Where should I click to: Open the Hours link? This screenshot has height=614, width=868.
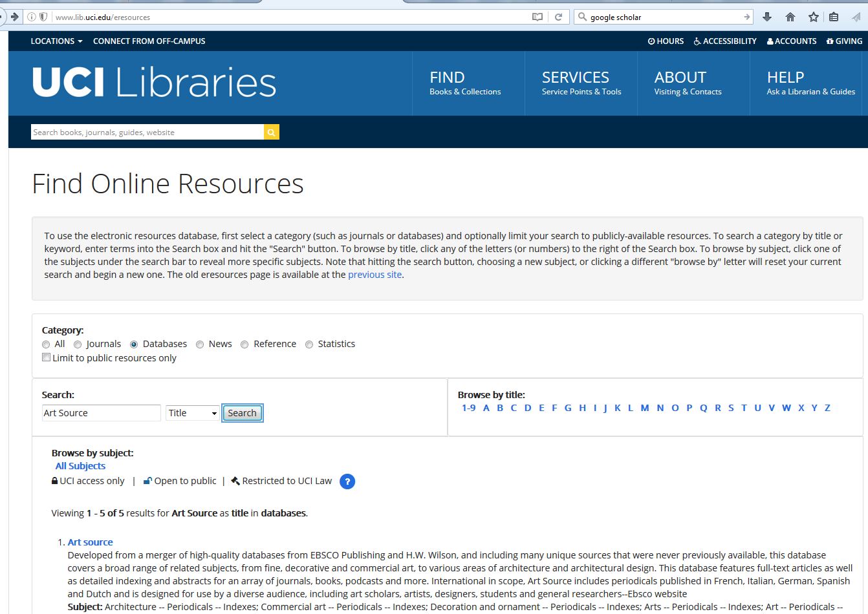[x=666, y=41]
